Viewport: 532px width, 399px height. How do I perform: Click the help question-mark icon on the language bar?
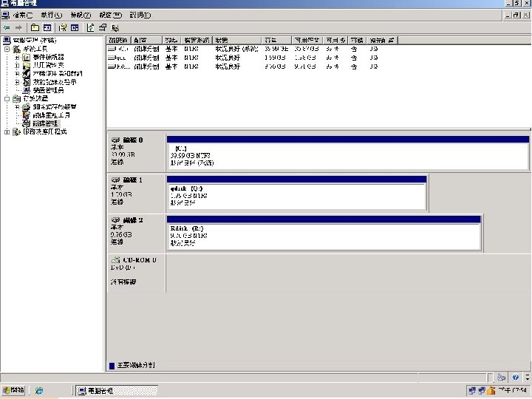click(516, 378)
